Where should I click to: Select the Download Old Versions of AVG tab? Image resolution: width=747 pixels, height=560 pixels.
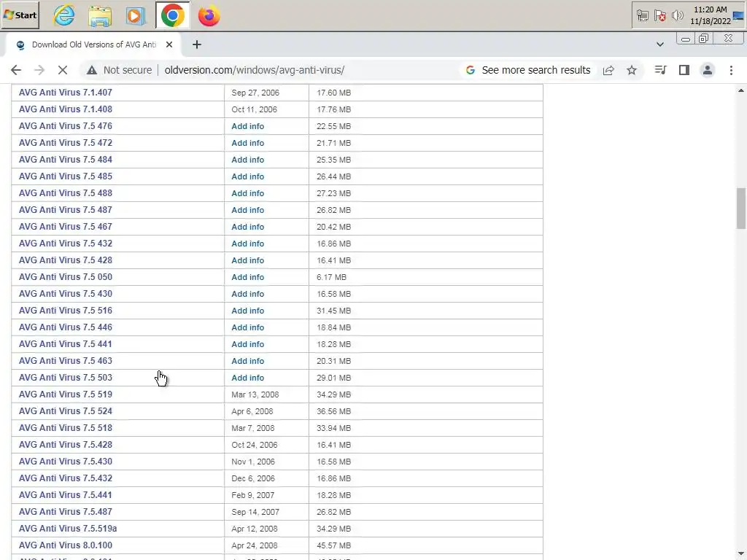pyautogui.click(x=93, y=44)
